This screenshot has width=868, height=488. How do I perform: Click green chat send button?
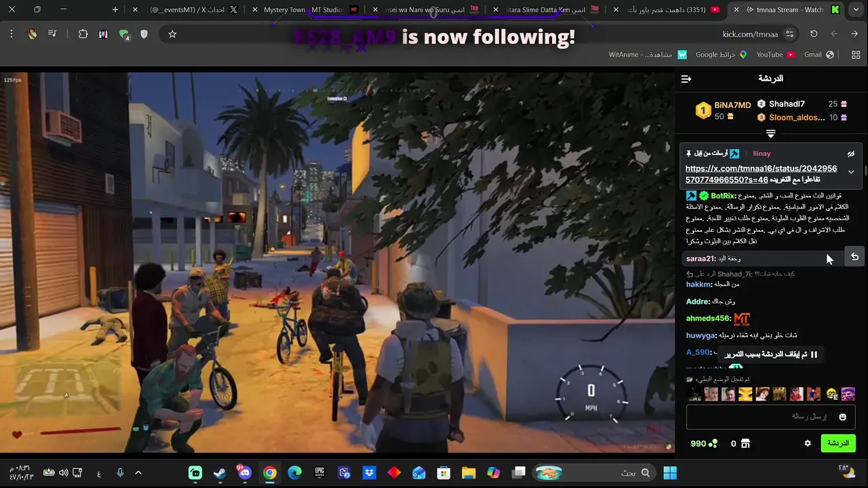(838, 443)
